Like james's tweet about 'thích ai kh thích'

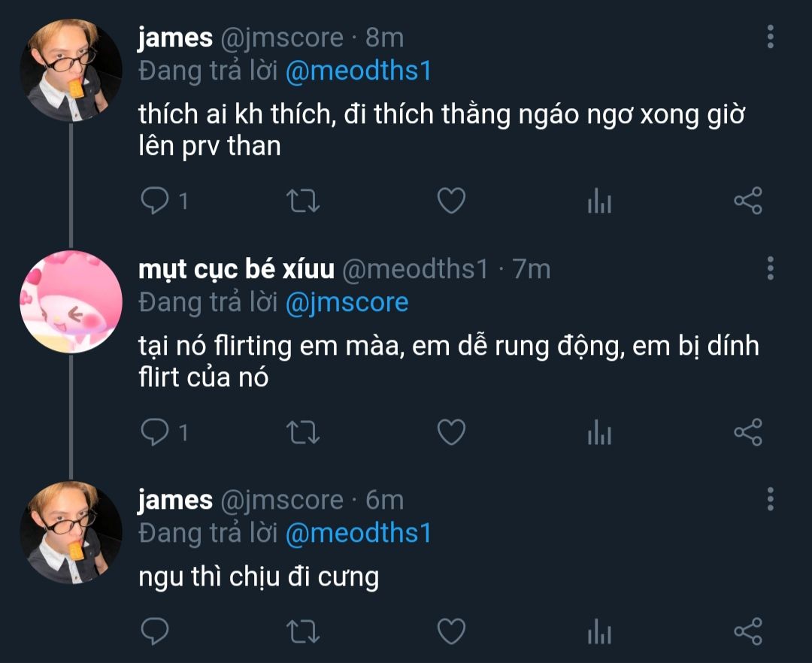[451, 200]
